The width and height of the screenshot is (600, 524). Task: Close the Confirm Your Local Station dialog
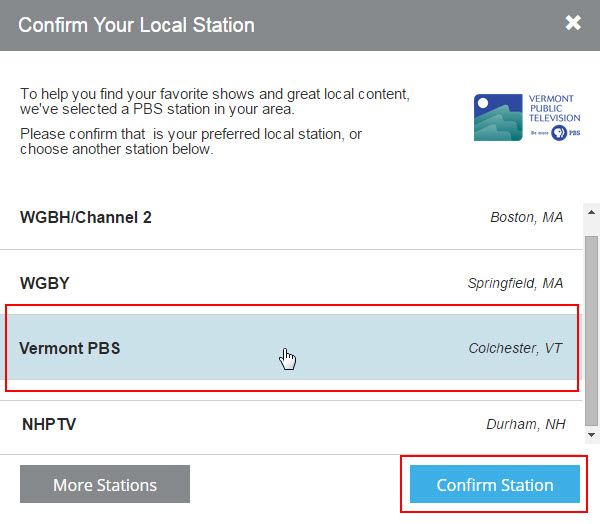(x=573, y=23)
